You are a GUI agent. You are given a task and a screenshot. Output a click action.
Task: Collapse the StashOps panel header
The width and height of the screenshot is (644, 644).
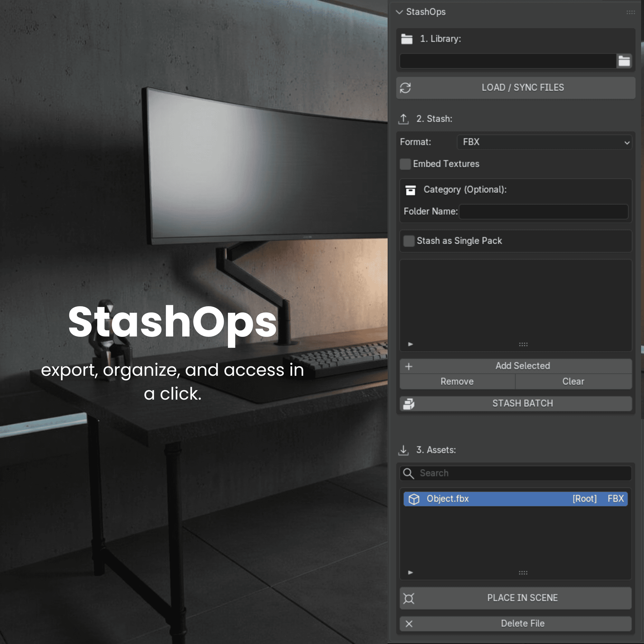(399, 12)
